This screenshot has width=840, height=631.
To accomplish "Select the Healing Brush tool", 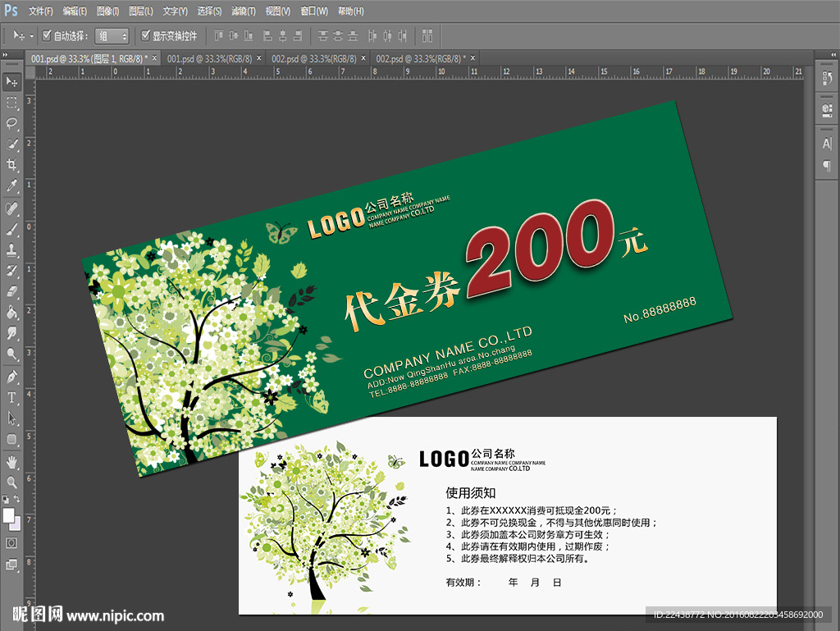I will tap(11, 208).
